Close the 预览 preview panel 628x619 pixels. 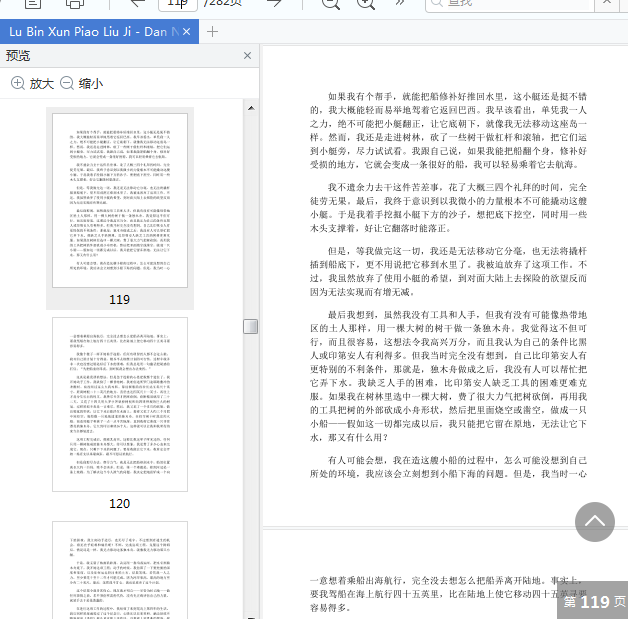click(x=247, y=56)
